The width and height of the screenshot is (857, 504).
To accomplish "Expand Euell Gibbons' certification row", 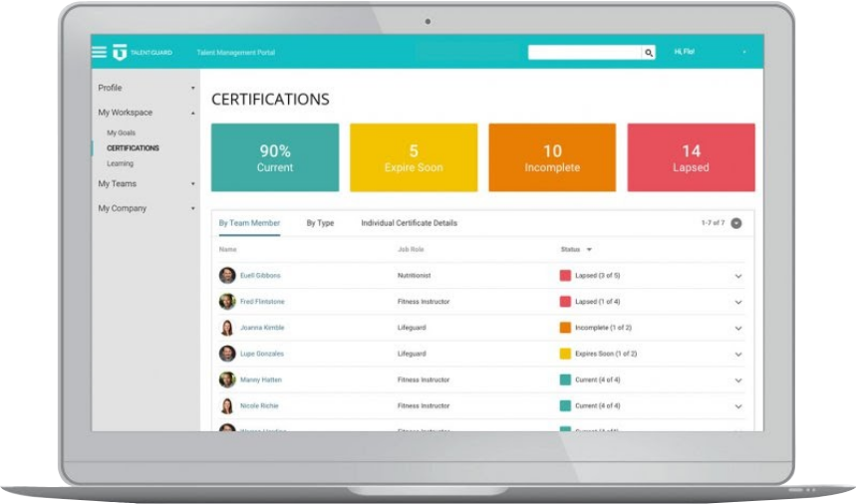I will click(738, 276).
